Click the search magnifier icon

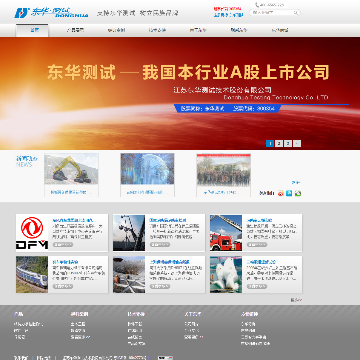point(296,13)
